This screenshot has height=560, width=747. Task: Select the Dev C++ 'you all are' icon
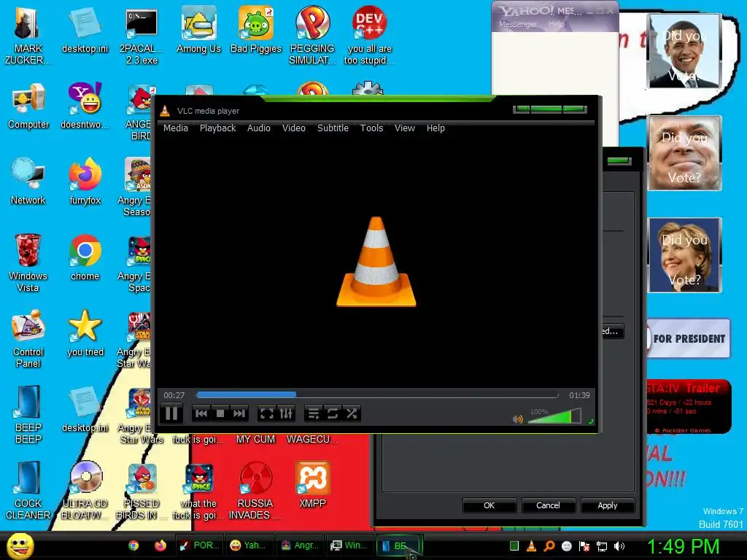pyautogui.click(x=369, y=36)
